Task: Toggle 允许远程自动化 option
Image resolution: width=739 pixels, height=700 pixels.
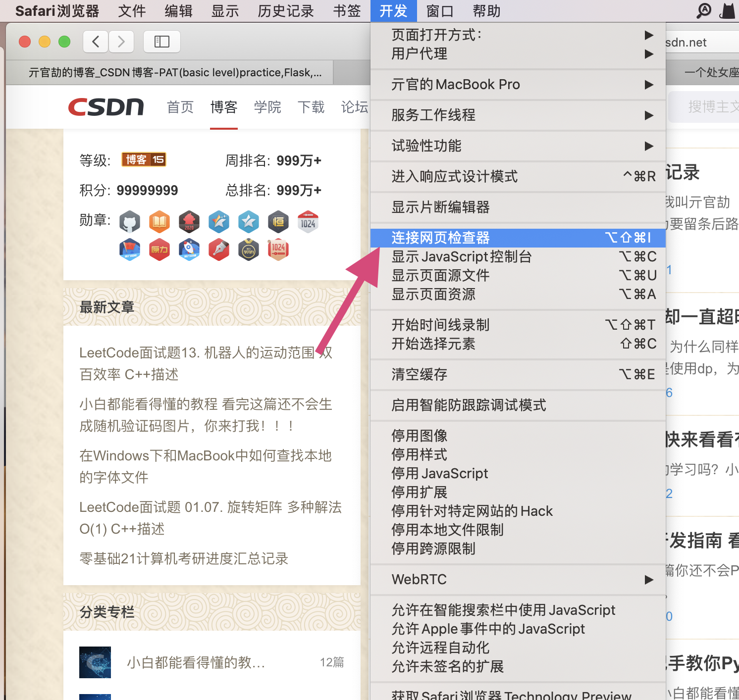Action: pyautogui.click(x=518, y=648)
